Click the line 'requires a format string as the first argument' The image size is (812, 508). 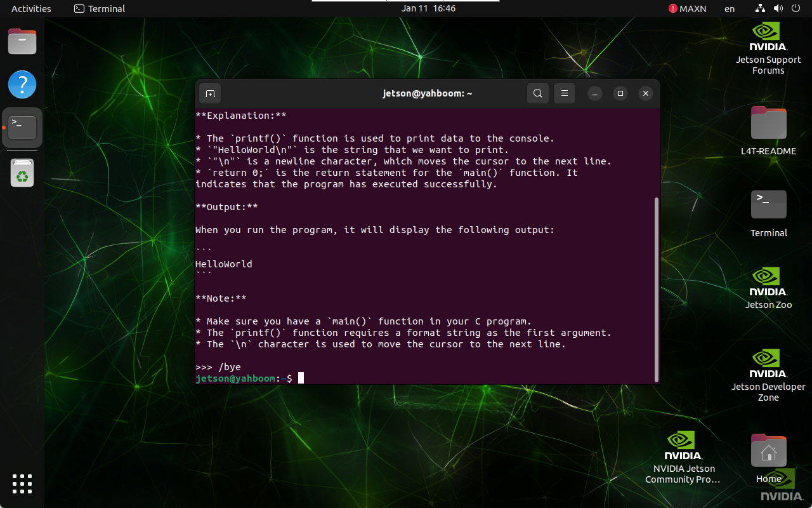[x=403, y=333]
